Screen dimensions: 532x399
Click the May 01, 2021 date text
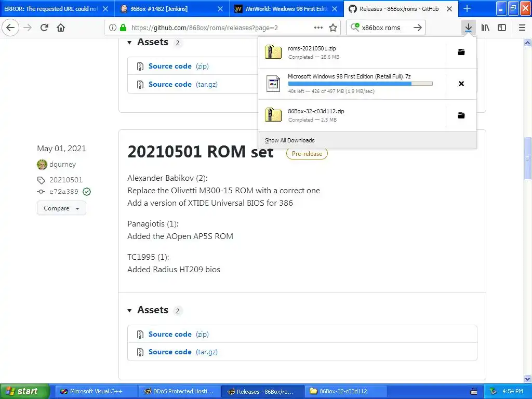61,149
